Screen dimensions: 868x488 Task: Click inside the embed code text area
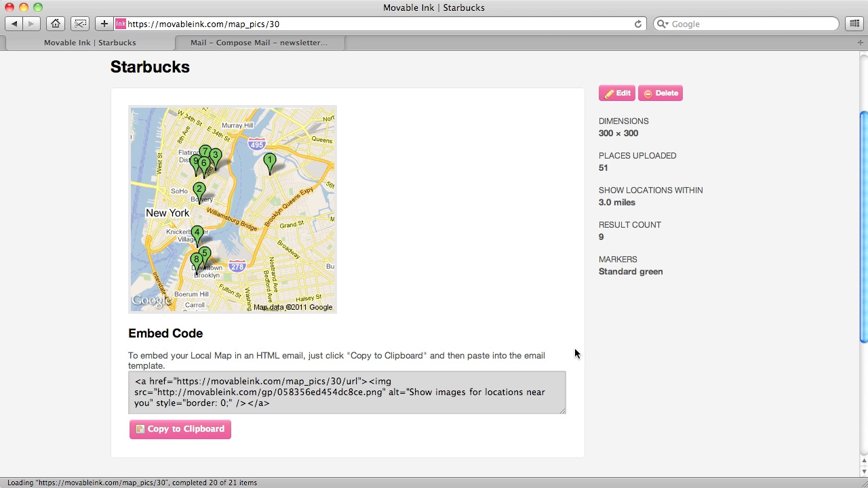pyautogui.click(x=347, y=392)
